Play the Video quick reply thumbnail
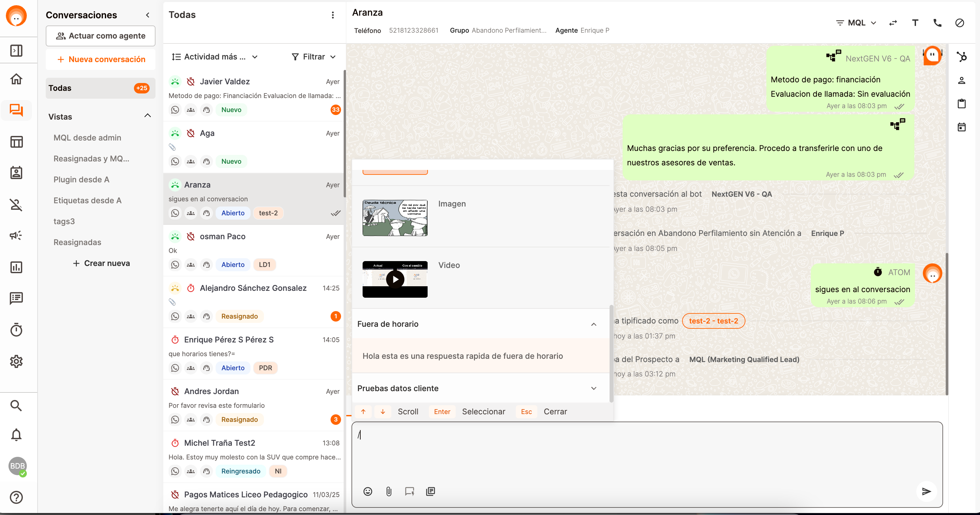The width and height of the screenshot is (980, 515). point(395,279)
